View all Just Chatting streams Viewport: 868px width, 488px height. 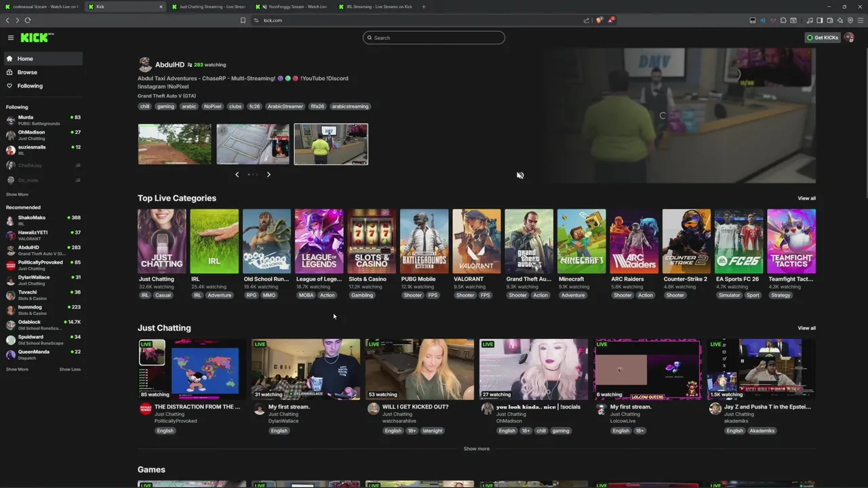(x=806, y=328)
